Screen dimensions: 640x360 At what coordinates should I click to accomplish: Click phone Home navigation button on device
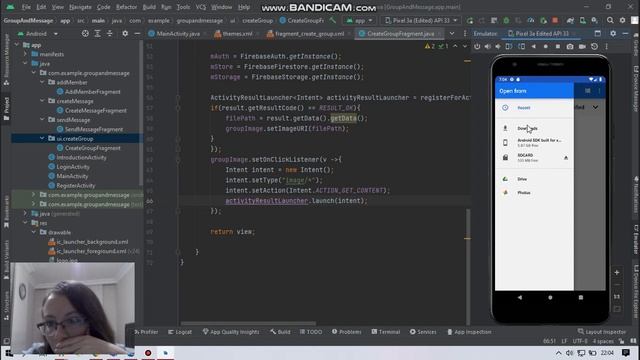click(x=550, y=298)
